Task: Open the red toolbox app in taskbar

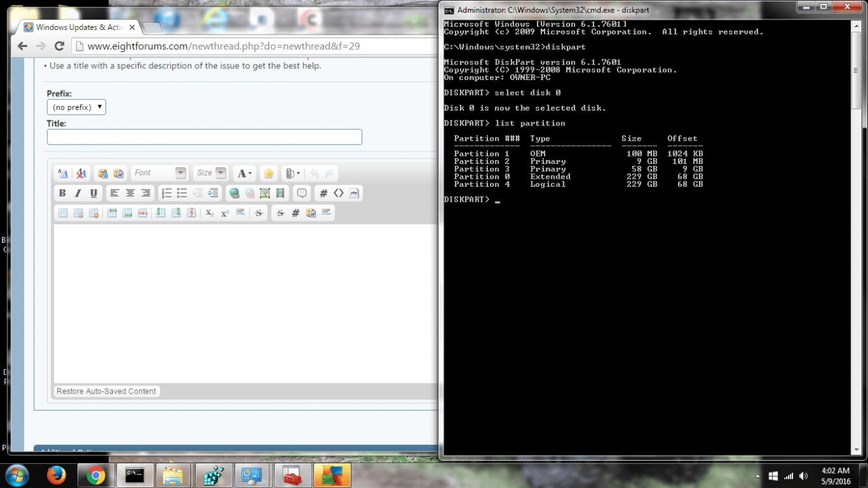Action: click(x=292, y=476)
